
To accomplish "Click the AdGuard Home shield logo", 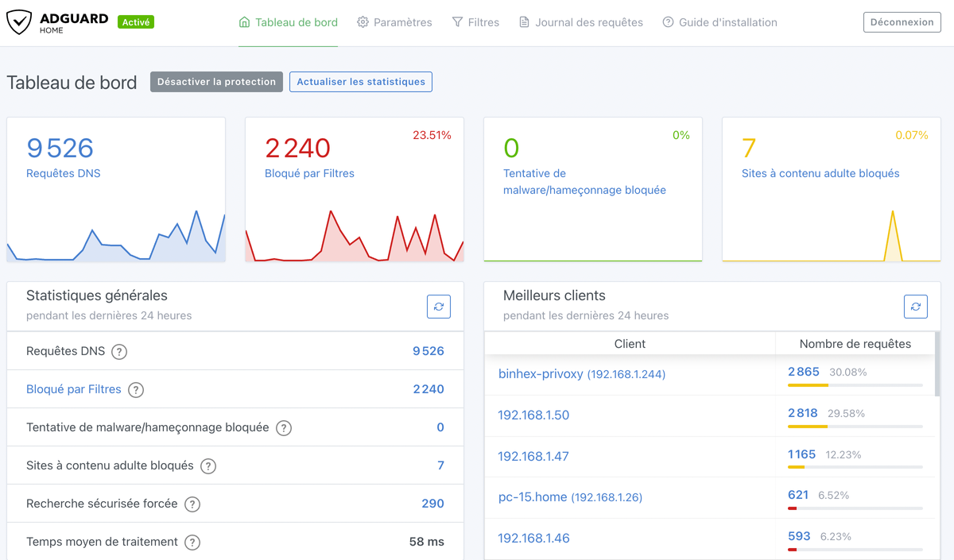I will coord(19,22).
